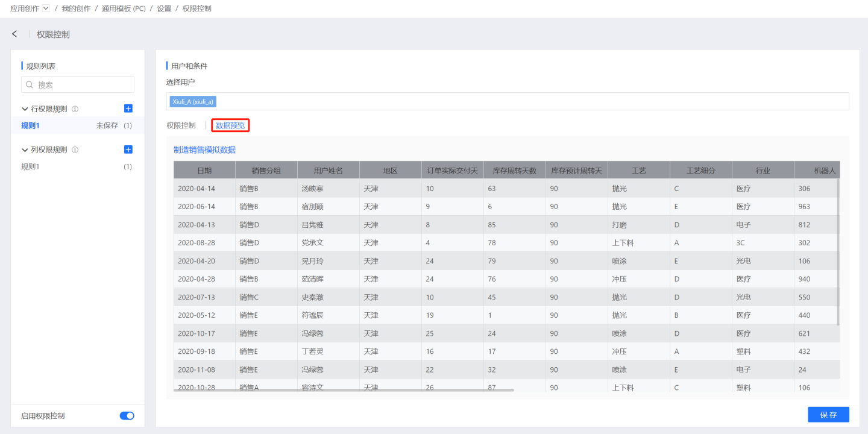This screenshot has width=868, height=434.
Task: Toggle the 启用权限控制 switch
Action: 127,416
